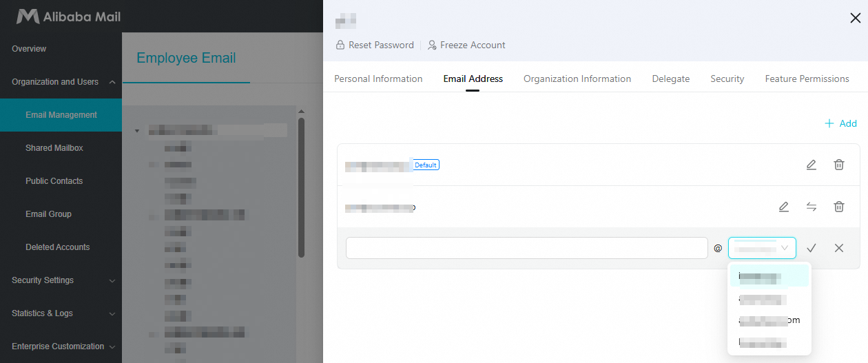Expand Security Settings menu
The height and width of the screenshot is (363, 868).
coord(61,280)
